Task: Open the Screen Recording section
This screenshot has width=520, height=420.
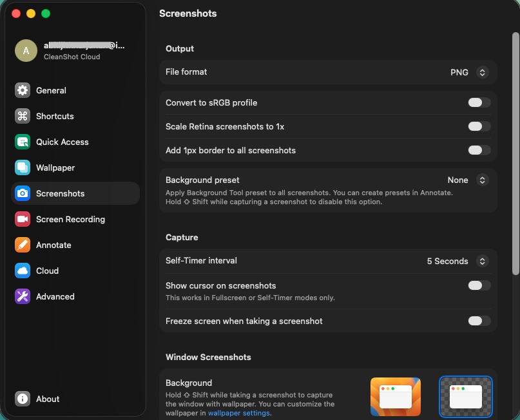Action: coord(71,220)
